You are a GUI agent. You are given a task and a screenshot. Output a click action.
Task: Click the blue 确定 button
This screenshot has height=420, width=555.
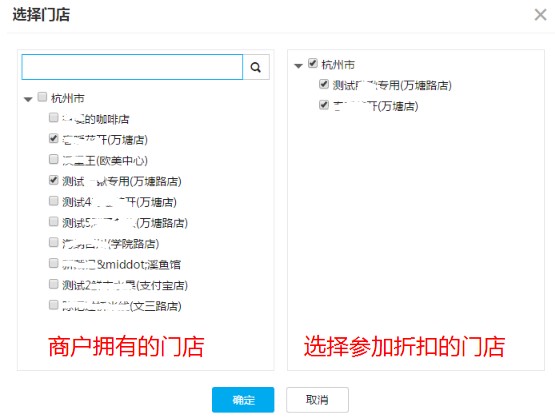[x=243, y=400]
